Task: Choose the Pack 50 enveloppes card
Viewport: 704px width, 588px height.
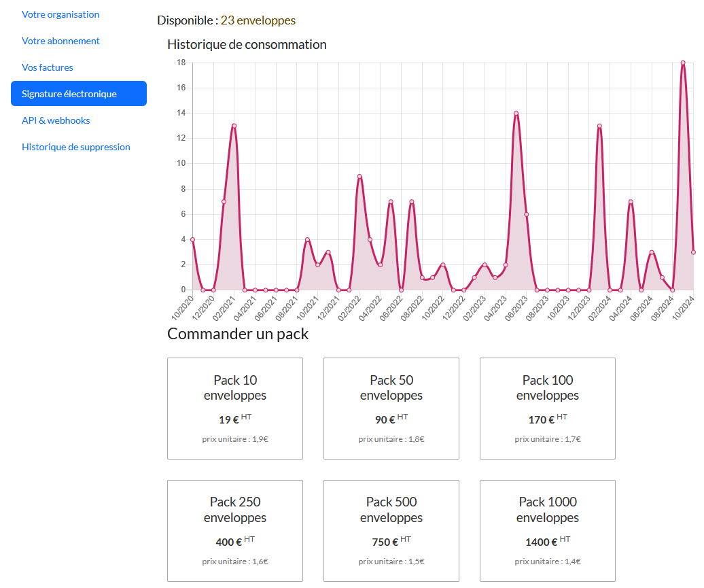Action: click(391, 409)
